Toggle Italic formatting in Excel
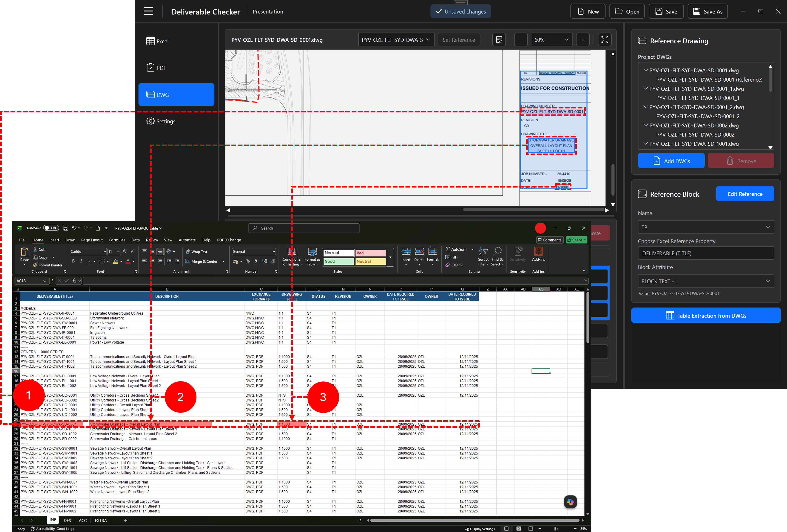This screenshot has width=787, height=532. (81, 261)
